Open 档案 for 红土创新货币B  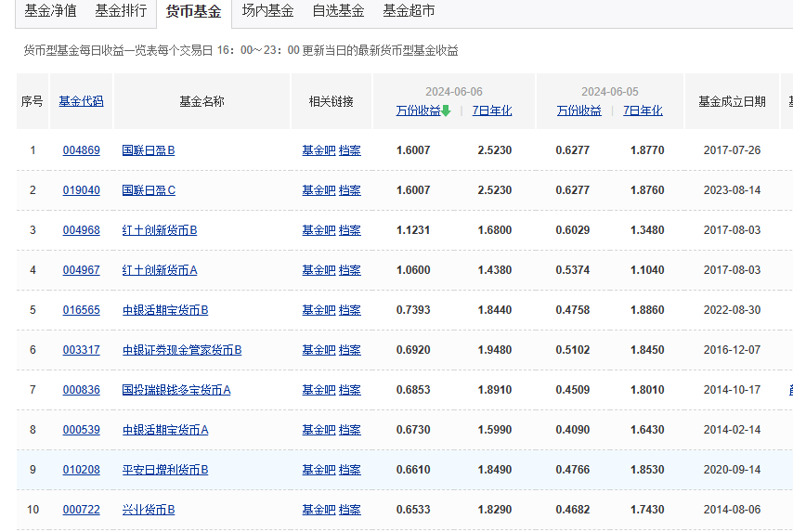click(x=349, y=230)
